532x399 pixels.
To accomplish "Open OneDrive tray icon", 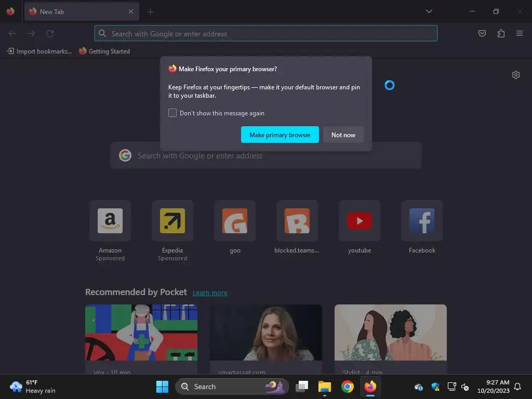I will pos(419,387).
